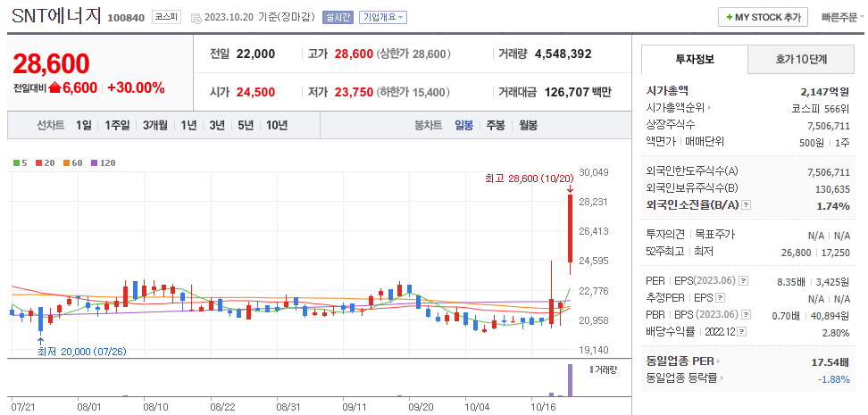Select the 1년 line chart period

188,125
